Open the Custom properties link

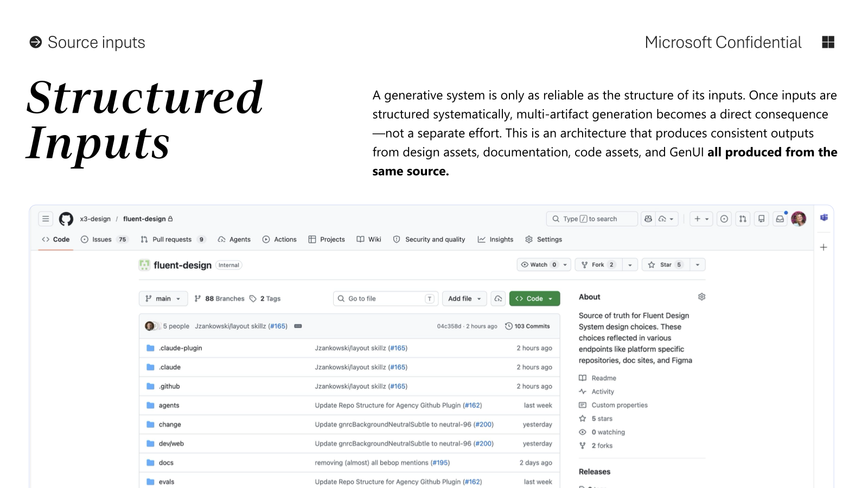click(614, 405)
